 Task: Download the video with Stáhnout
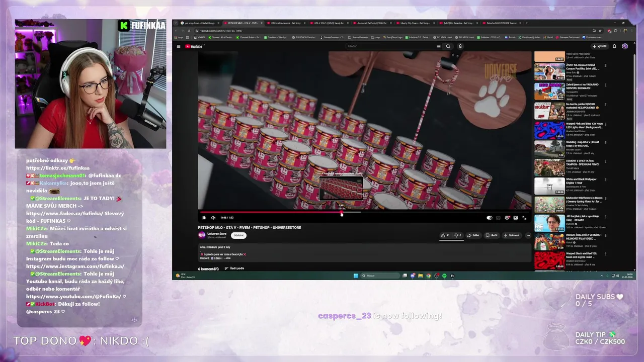point(512,235)
